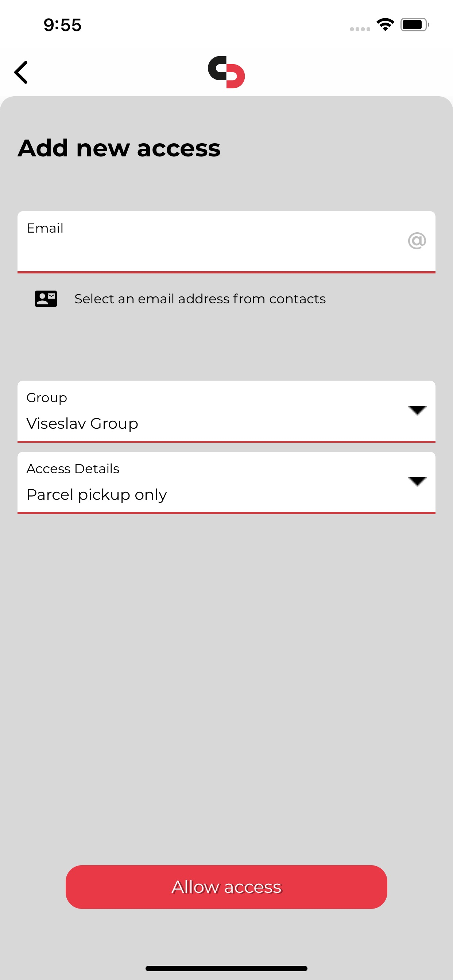Focus the Email input field
The image size is (453, 980).
pyautogui.click(x=226, y=242)
